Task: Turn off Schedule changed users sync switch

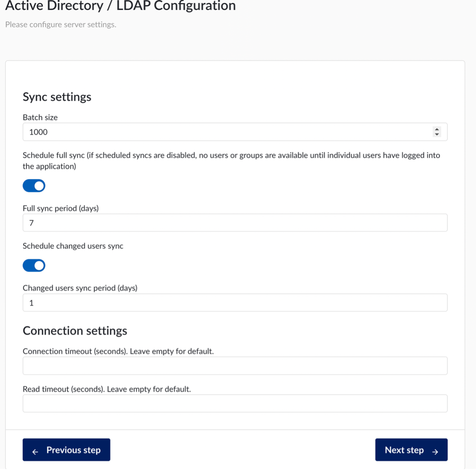Action: (34, 265)
